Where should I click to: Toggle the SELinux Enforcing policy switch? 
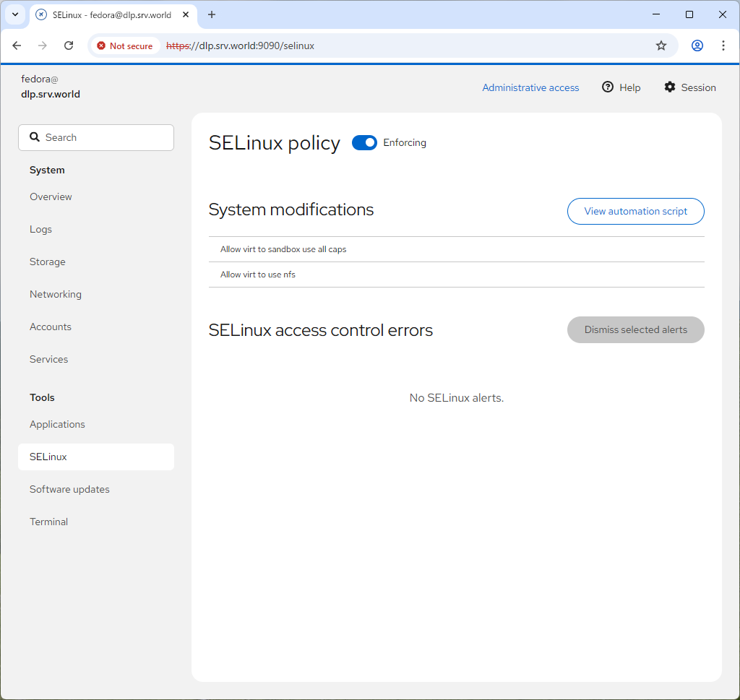[x=364, y=143]
